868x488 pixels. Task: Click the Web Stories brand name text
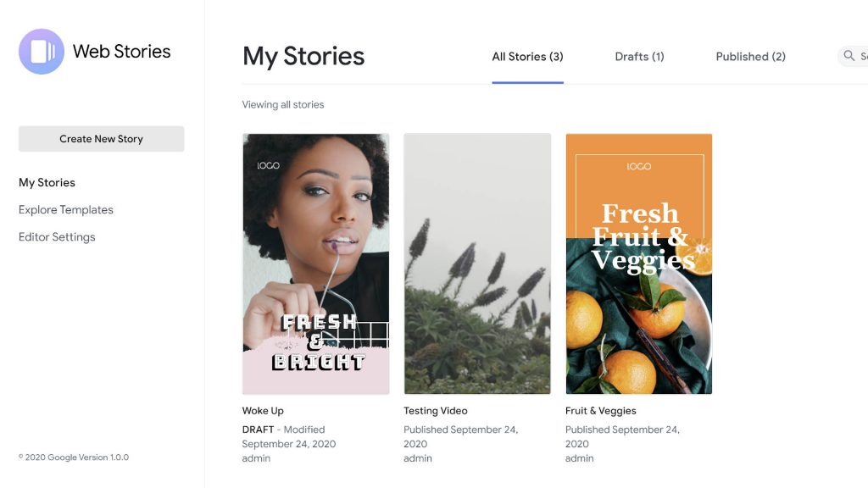[x=121, y=52]
